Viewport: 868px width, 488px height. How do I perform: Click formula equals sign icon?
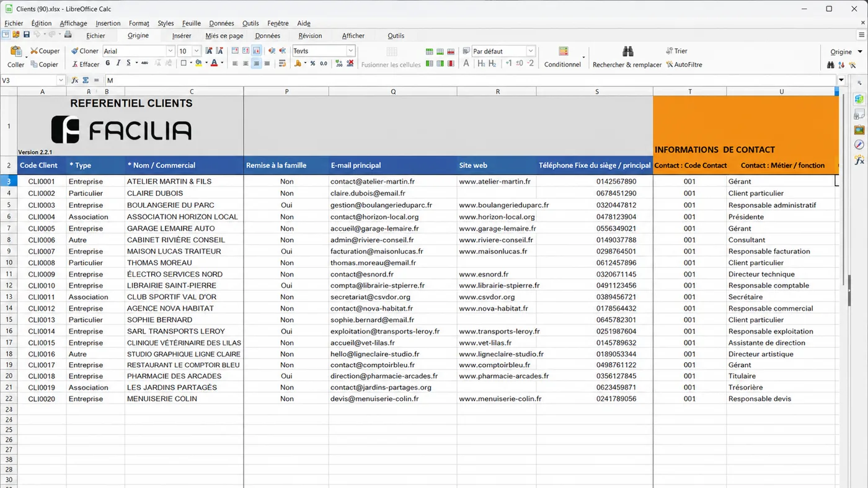coord(97,80)
